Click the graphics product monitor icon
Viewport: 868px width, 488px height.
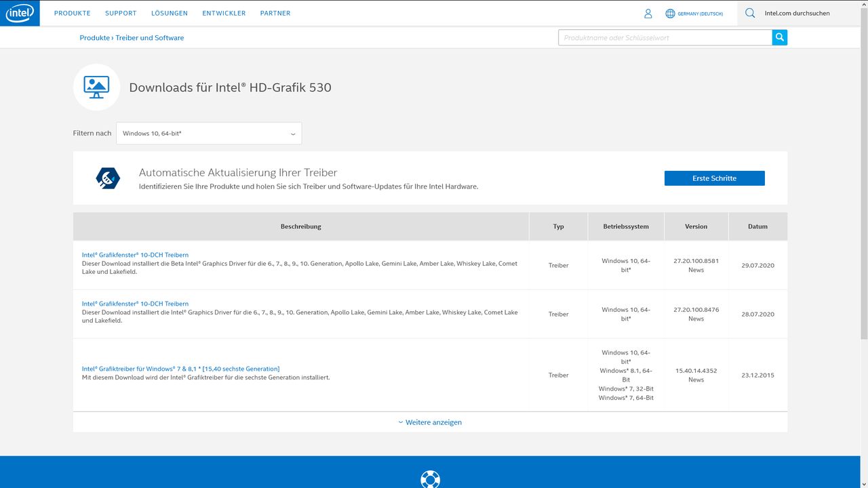click(x=96, y=87)
